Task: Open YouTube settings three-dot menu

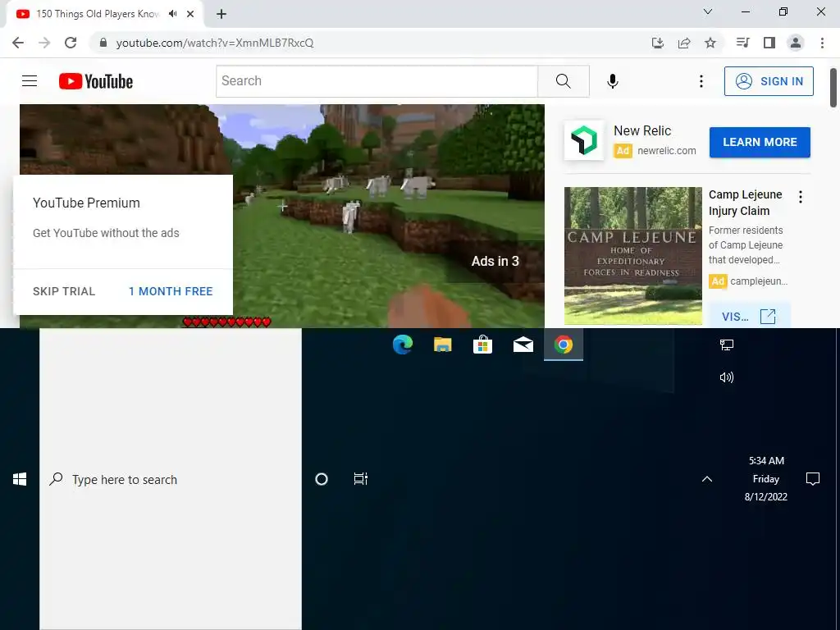Action: (701, 81)
